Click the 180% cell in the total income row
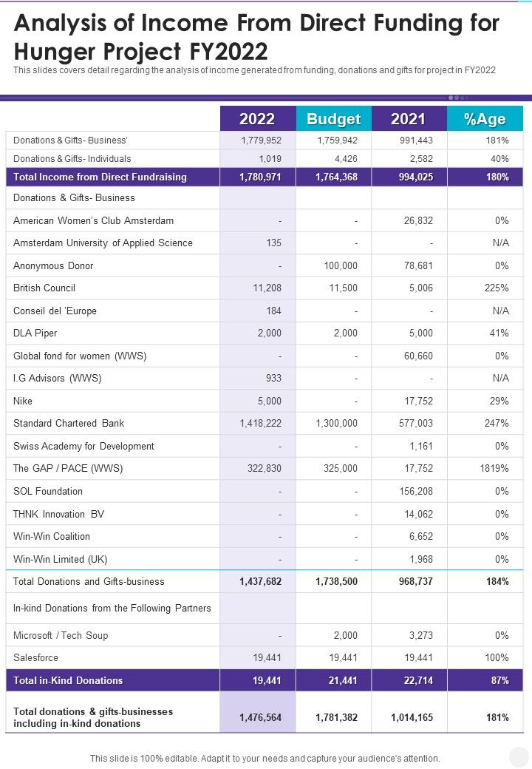532x769 pixels. (x=497, y=177)
